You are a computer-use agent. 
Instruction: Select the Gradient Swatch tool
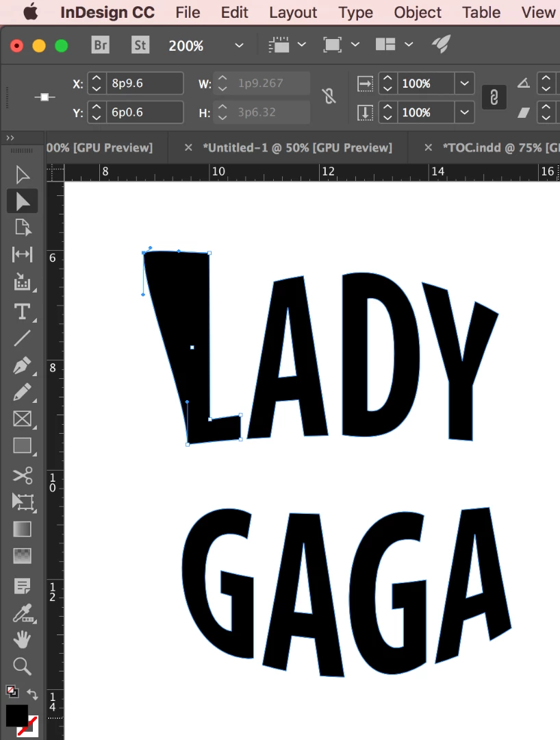coord(22,529)
